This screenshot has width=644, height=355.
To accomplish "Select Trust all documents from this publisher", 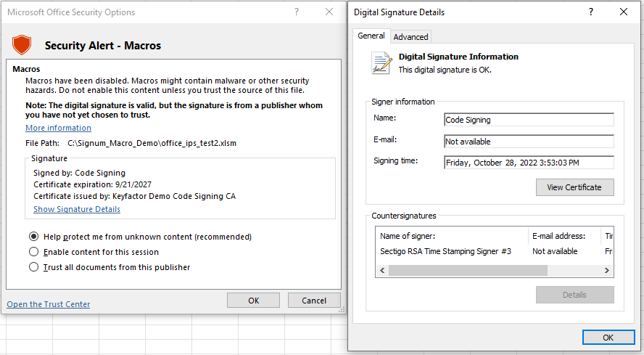I will [33, 267].
